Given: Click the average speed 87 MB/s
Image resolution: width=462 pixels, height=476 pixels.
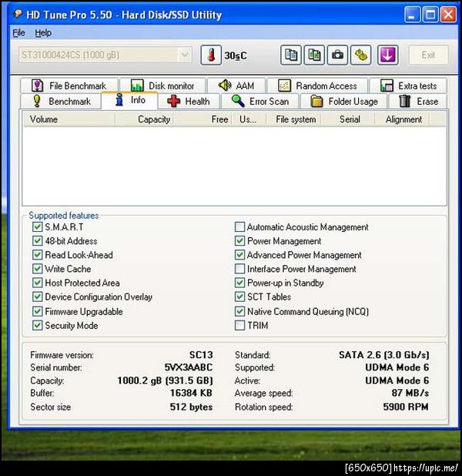Looking at the screenshot, I should pos(410,393).
